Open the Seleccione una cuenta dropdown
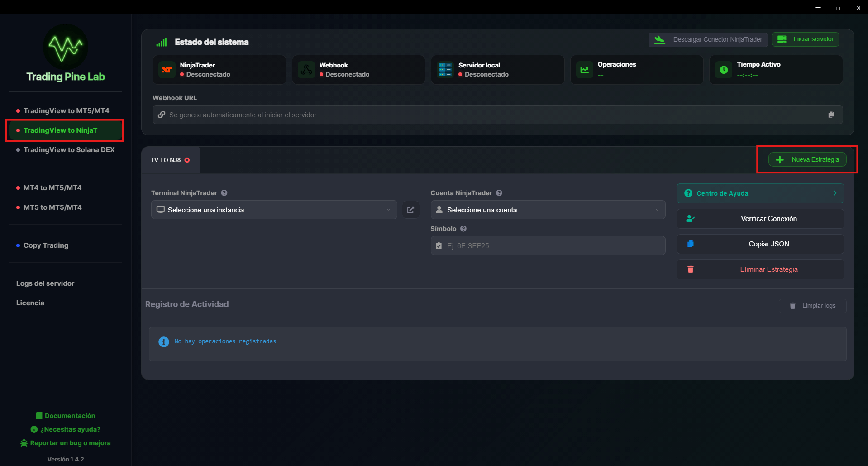The image size is (868, 466). (x=547, y=210)
